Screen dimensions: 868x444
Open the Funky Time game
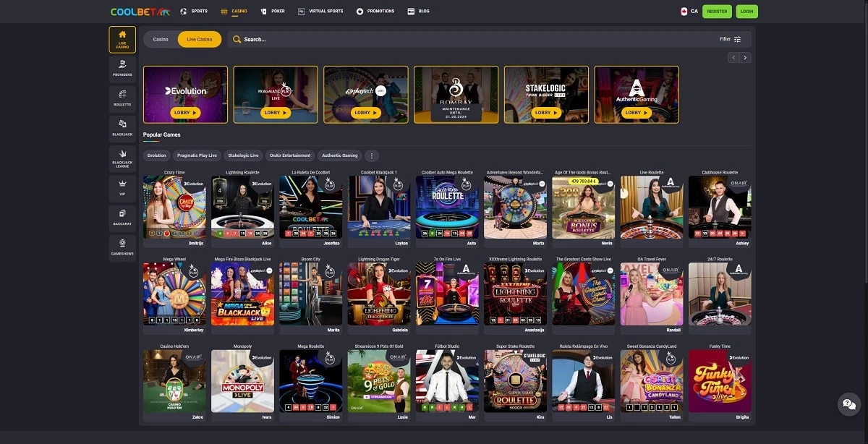(x=720, y=381)
